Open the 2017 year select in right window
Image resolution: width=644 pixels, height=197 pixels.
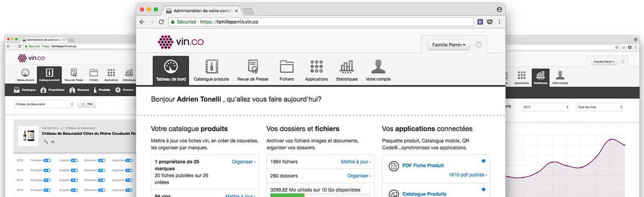pos(545,107)
